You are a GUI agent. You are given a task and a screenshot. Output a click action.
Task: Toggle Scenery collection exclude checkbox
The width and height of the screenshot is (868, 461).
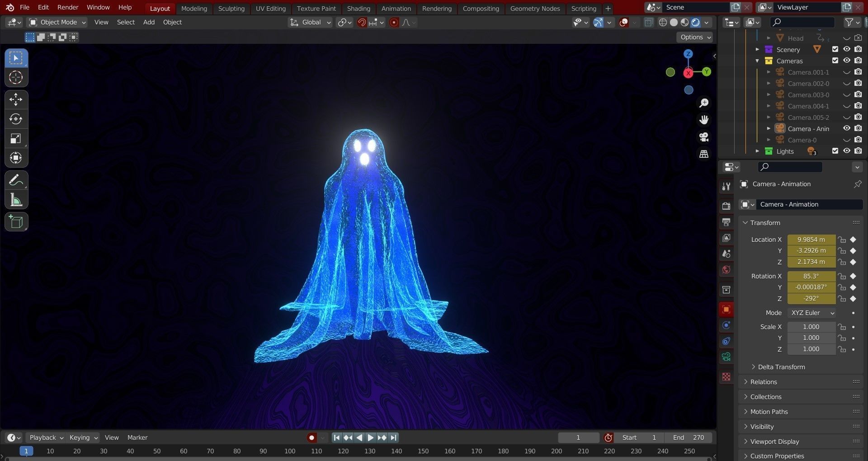835,49
